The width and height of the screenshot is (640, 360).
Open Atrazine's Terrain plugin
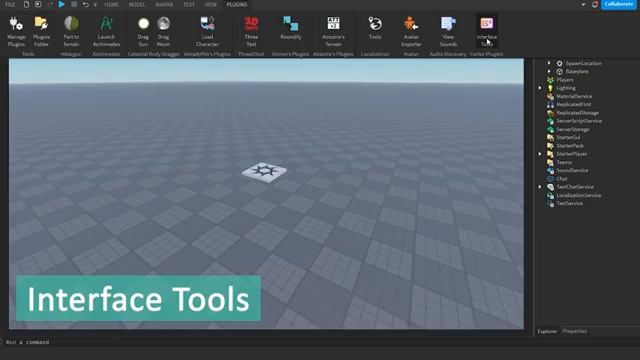[x=333, y=31]
